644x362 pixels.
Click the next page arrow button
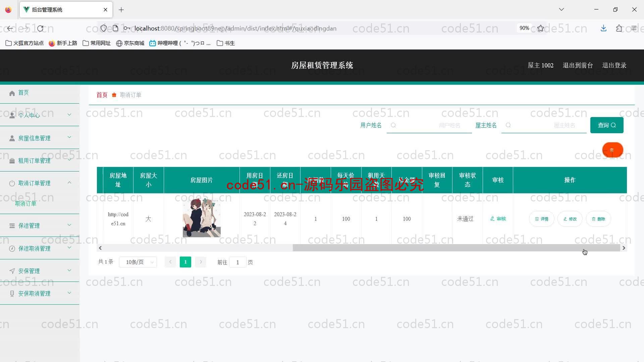tap(201, 262)
